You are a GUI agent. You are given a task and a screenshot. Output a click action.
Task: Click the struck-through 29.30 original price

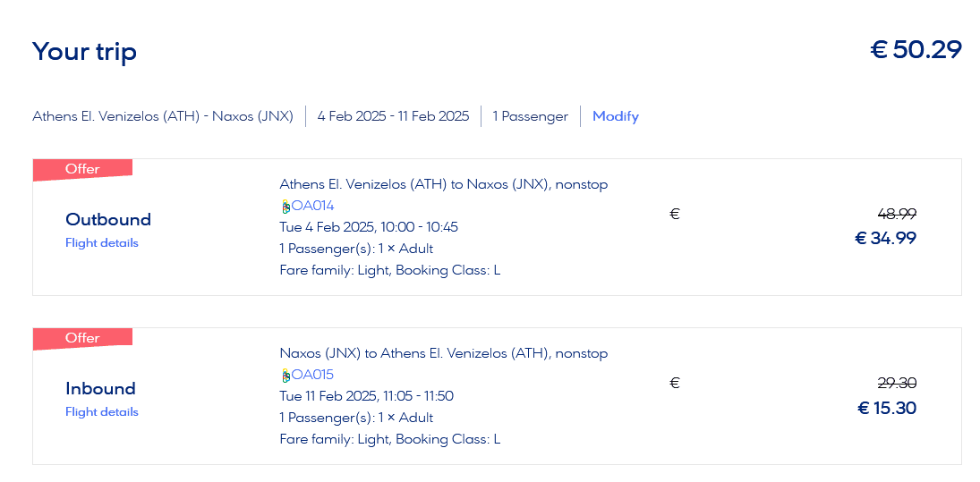click(897, 383)
